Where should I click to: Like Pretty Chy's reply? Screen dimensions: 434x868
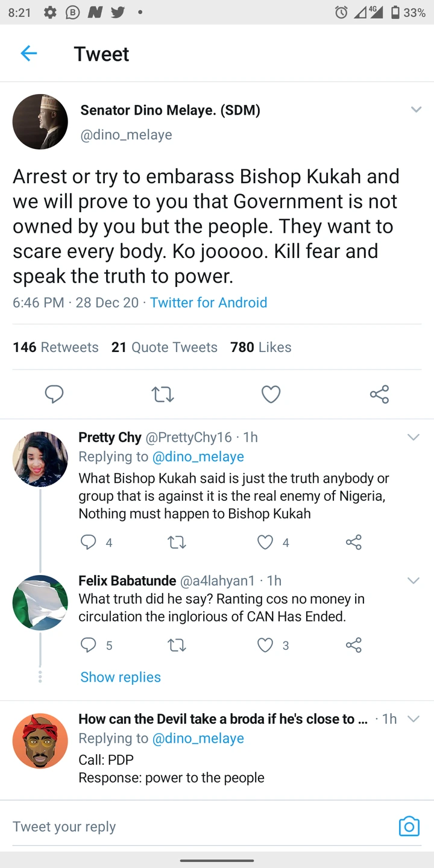[265, 542]
